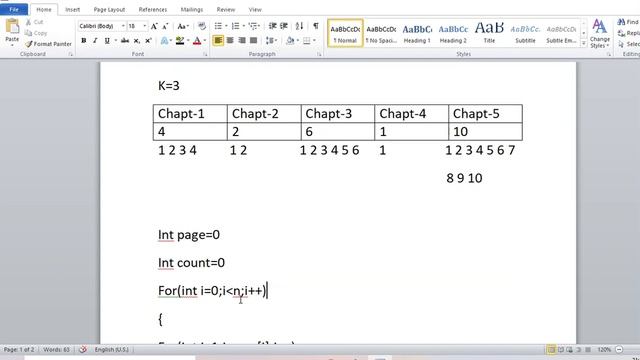Click the English (U.S.) language indicator

pyautogui.click(x=111, y=350)
